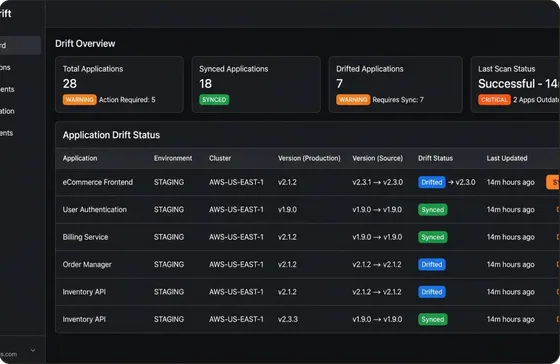Screen dimensions: 560x364
Task: Click the Drifted badge in eCommerce Frontend row
Action: 432,182
